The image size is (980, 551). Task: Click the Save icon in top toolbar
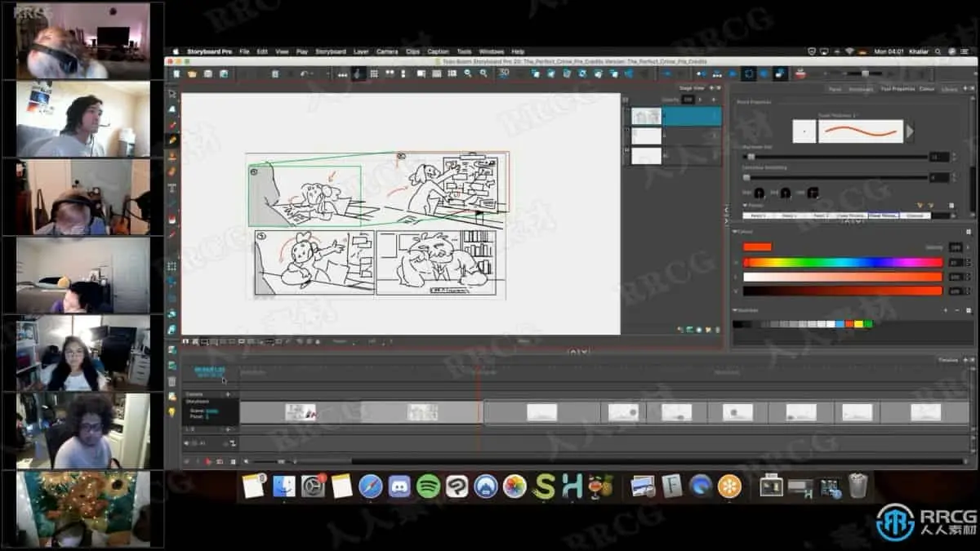[208, 73]
